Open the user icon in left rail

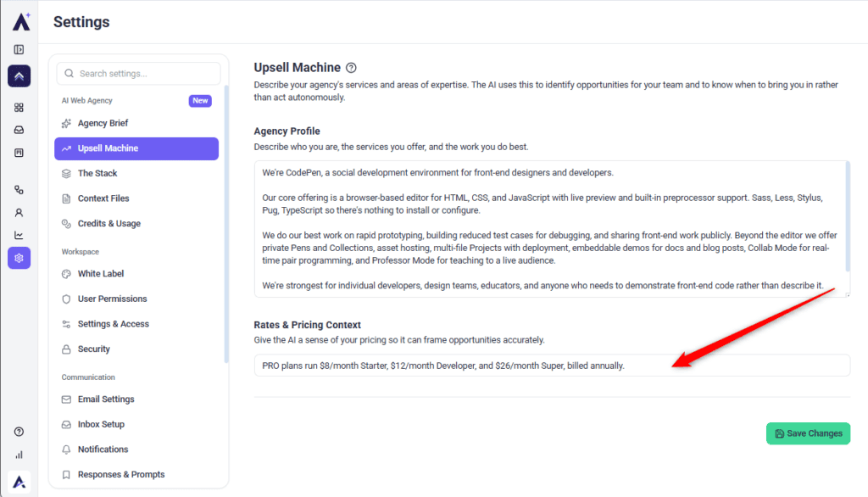pyautogui.click(x=19, y=213)
